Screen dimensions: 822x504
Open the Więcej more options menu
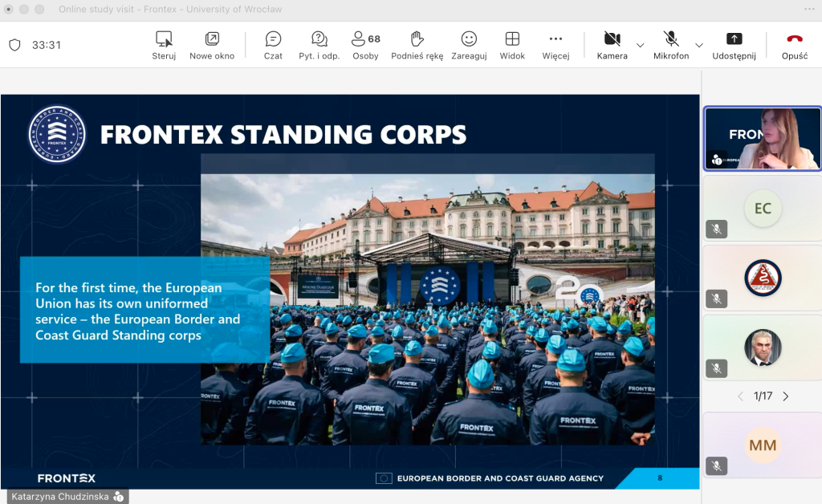point(555,45)
